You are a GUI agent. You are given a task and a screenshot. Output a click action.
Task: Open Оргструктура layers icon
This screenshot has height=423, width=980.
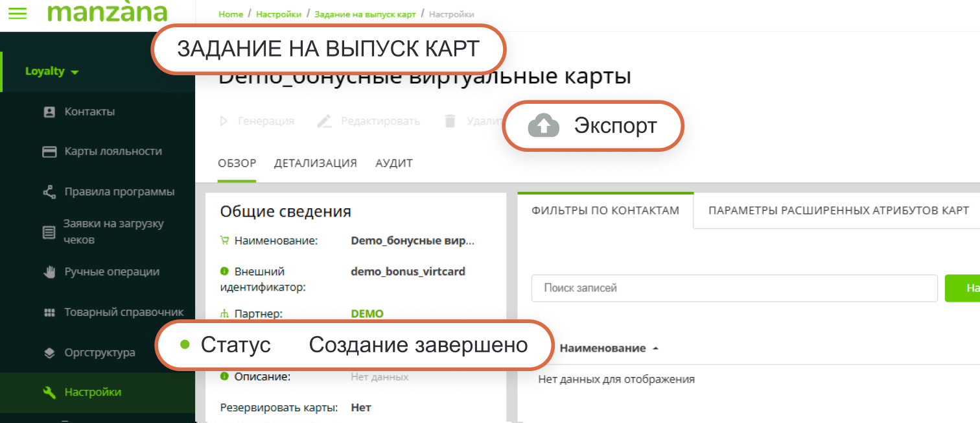click(49, 353)
